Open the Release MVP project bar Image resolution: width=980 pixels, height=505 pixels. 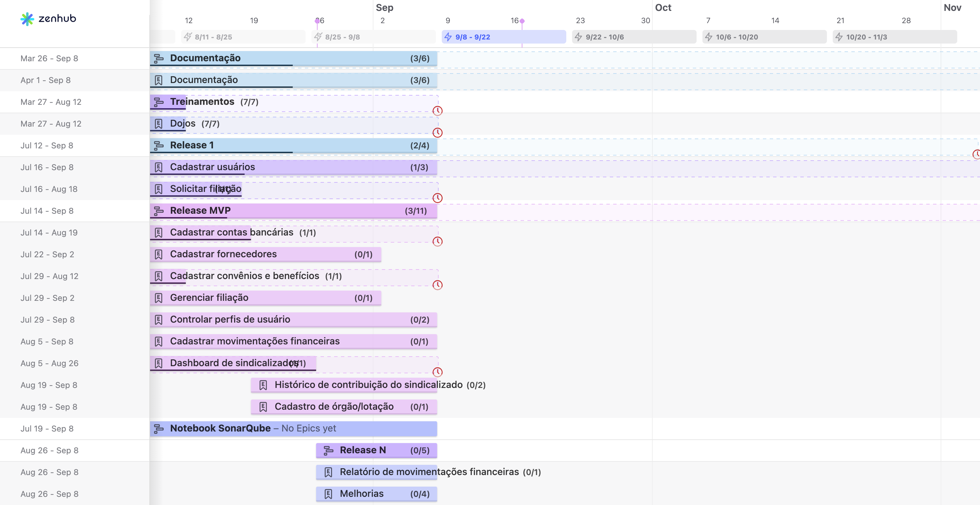(293, 211)
